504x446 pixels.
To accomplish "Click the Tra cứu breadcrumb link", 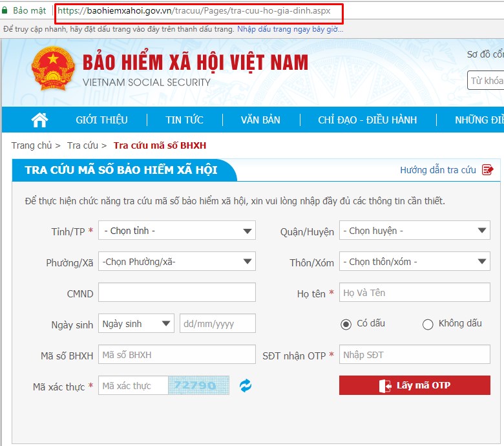I will tap(83, 145).
